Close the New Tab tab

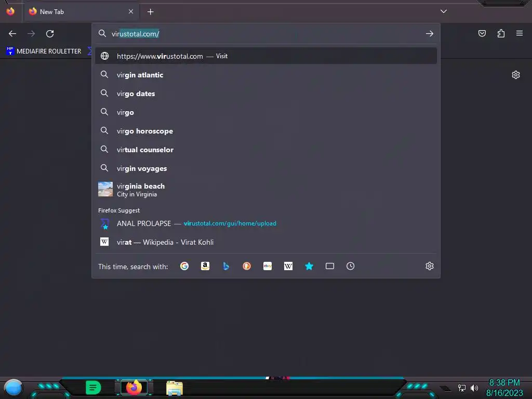131,11
